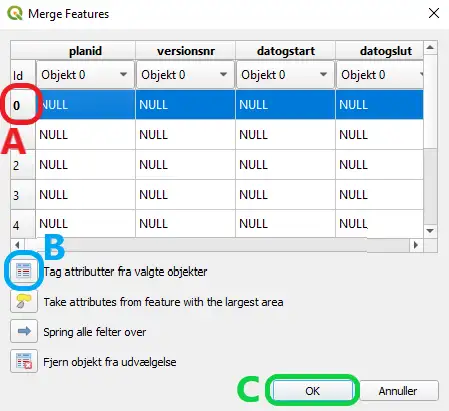Click the horizontal scroll right arrow

(x=416, y=245)
